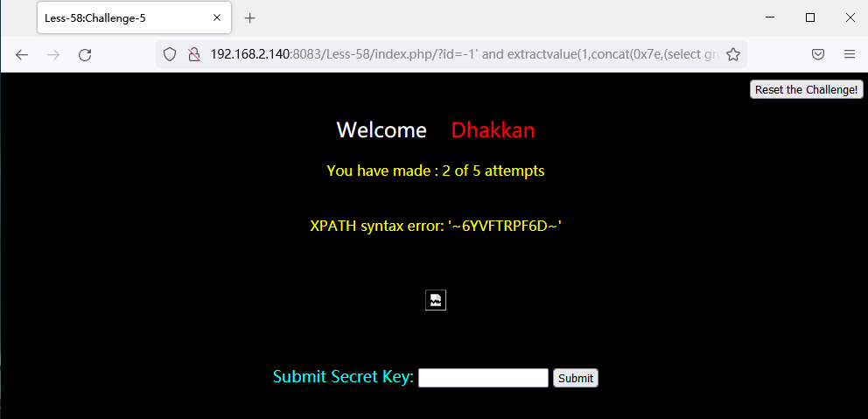Click the red Dhakkan text
Image resolution: width=868 pixels, height=419 pixels.
[493, 130]
